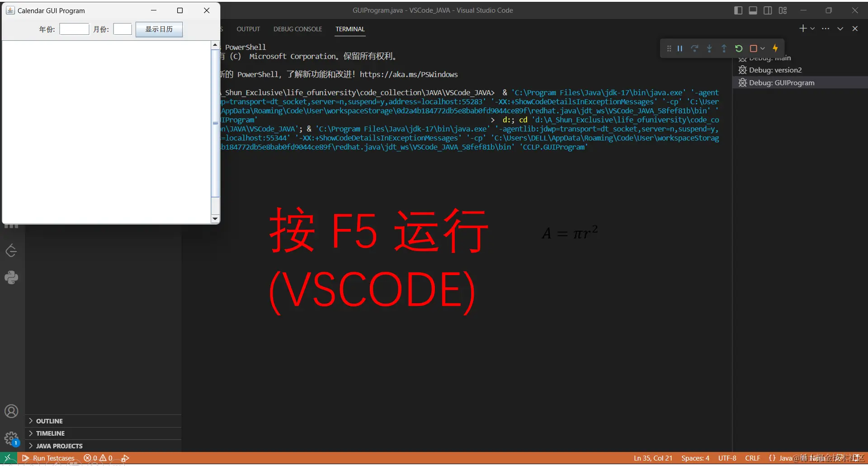Select the Debug: GUIProgram terminal
This screenshot has height=466, width=868.
pyautogui.click(x=800, y=83)
